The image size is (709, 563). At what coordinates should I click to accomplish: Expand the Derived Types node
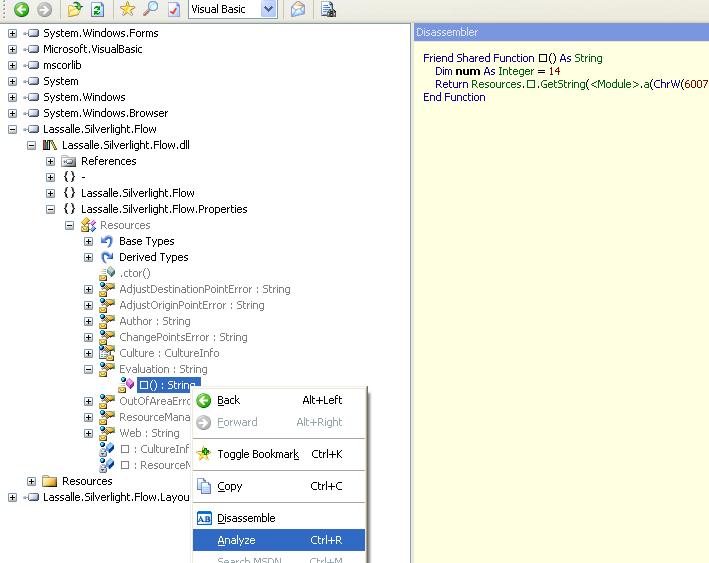(89, 257)
